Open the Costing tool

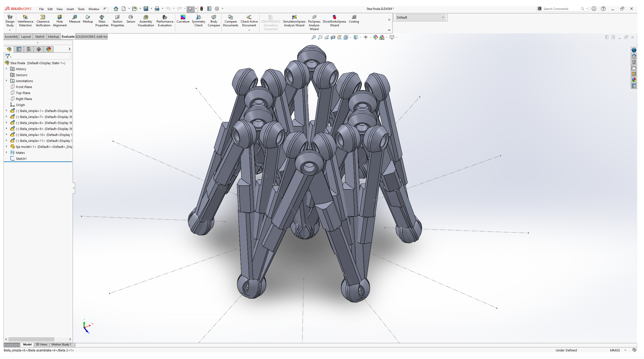(x=354, y=19)
